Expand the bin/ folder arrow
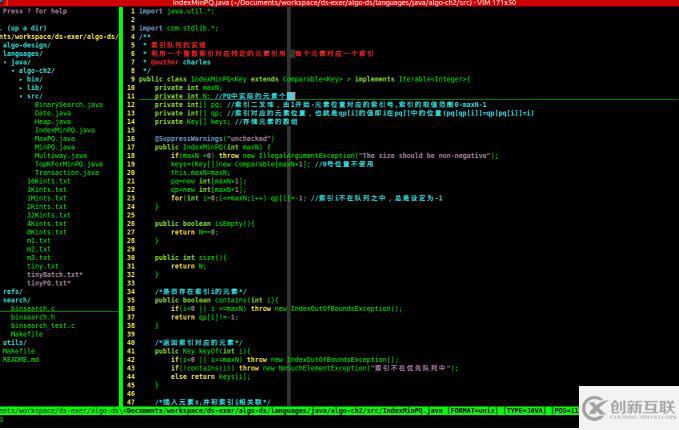The image size is (679, 430). click(x=21, y=79)
